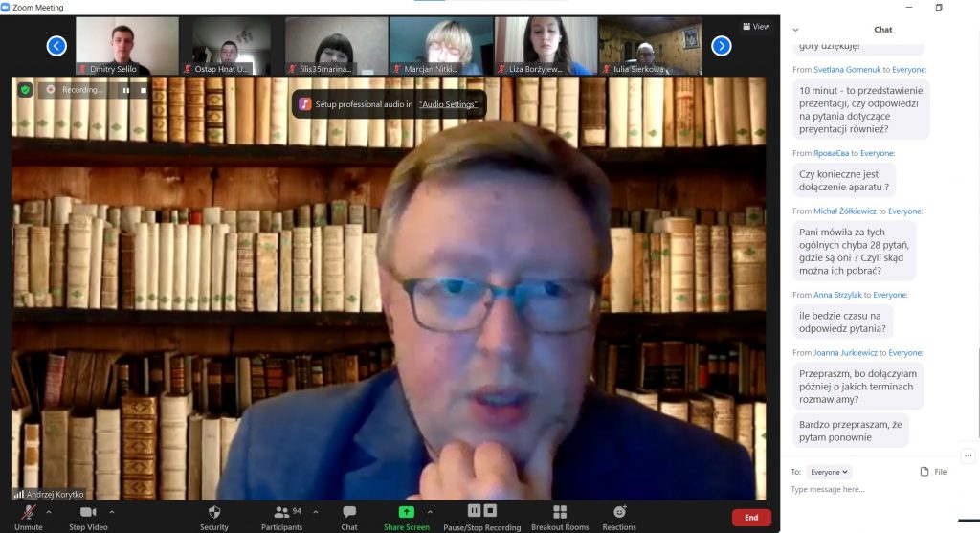Click the red End meeting button
This screenshot has width=980, height=533.
(751, 517)
